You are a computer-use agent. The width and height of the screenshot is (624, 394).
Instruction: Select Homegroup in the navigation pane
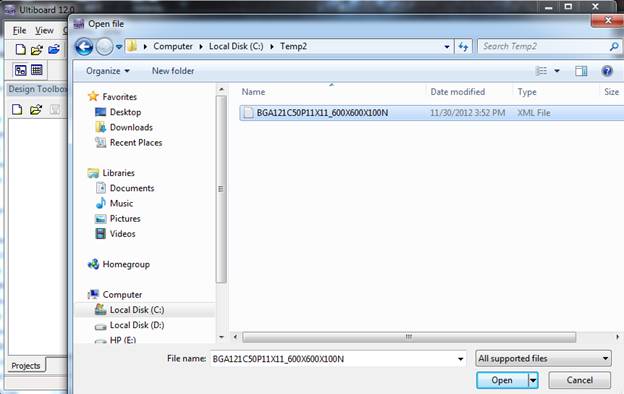click(126, 264)
